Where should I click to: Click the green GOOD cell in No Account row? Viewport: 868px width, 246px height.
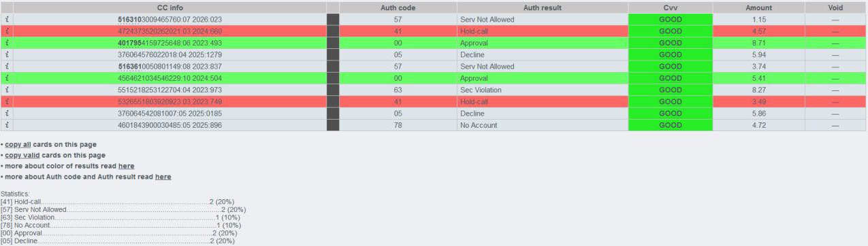670,125
